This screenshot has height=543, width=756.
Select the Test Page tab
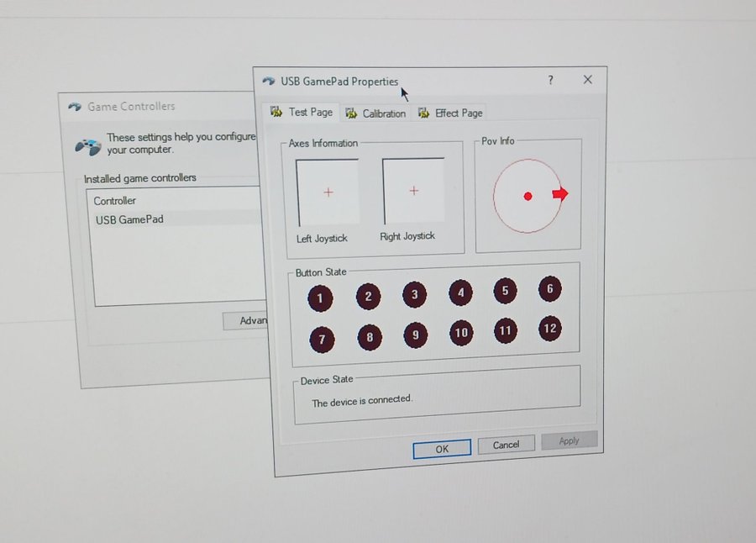tap(302, 113)
